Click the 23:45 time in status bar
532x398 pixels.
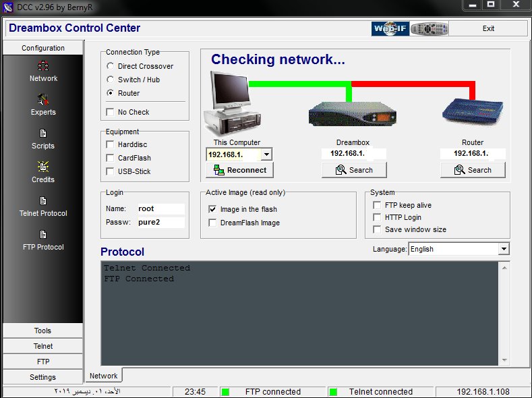pyautogui.click(x=195, y=392)
